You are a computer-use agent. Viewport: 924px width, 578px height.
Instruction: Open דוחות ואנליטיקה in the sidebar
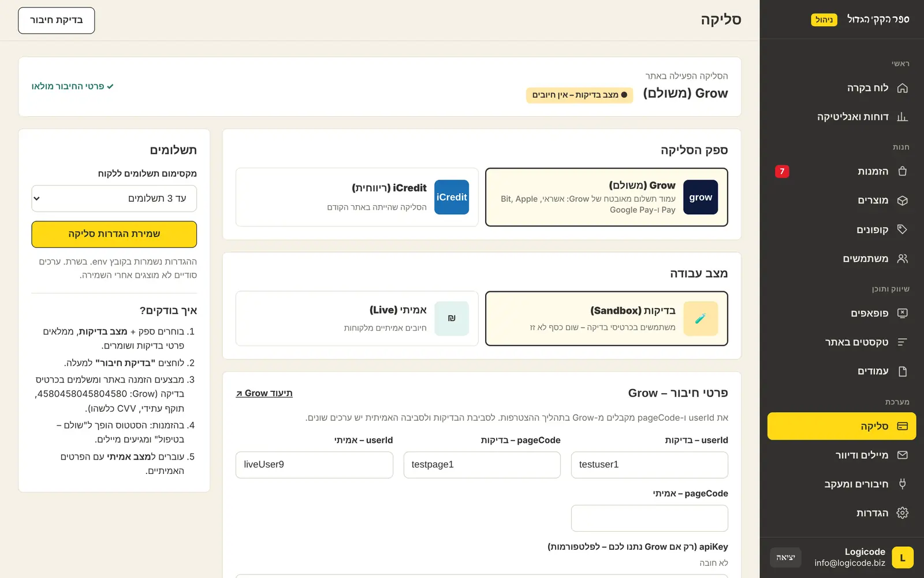pos(841,117)
